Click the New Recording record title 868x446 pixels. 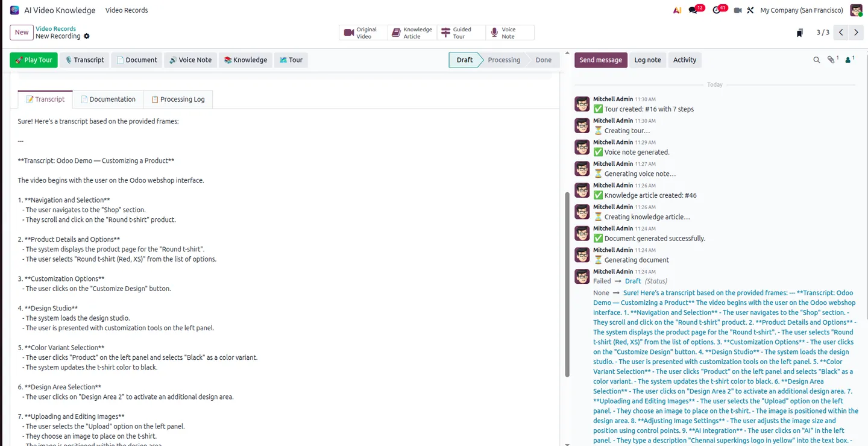58,36
